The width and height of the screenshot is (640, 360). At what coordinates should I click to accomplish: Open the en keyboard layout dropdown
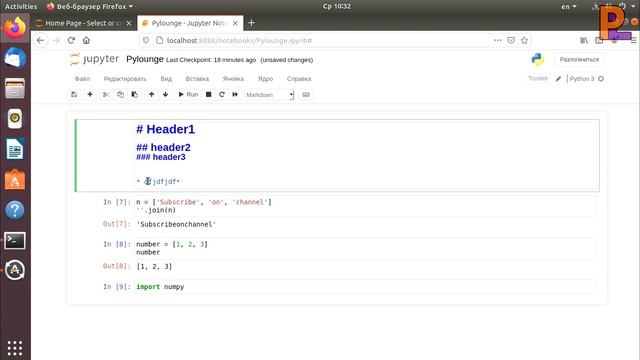(569, 6)
